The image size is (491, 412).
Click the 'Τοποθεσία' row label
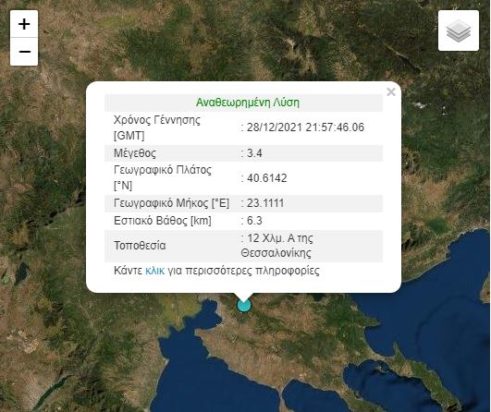click(x=140, y=246)
